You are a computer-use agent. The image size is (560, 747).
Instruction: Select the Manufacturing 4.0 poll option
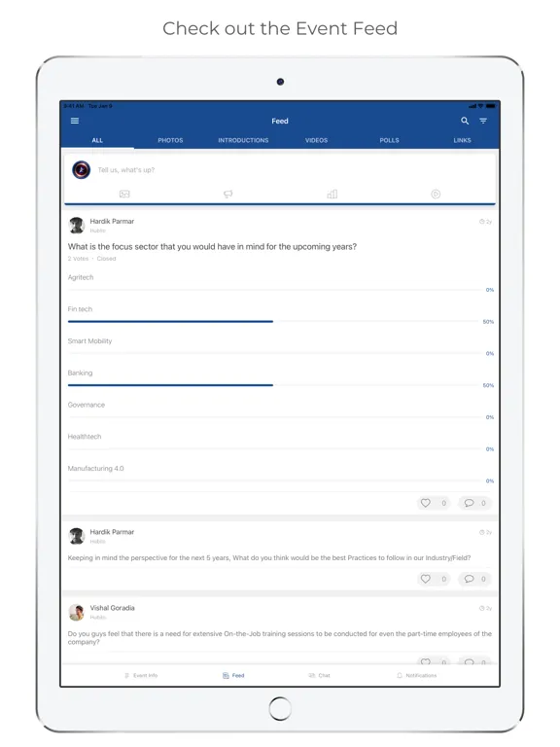click(x=95, y=468)
